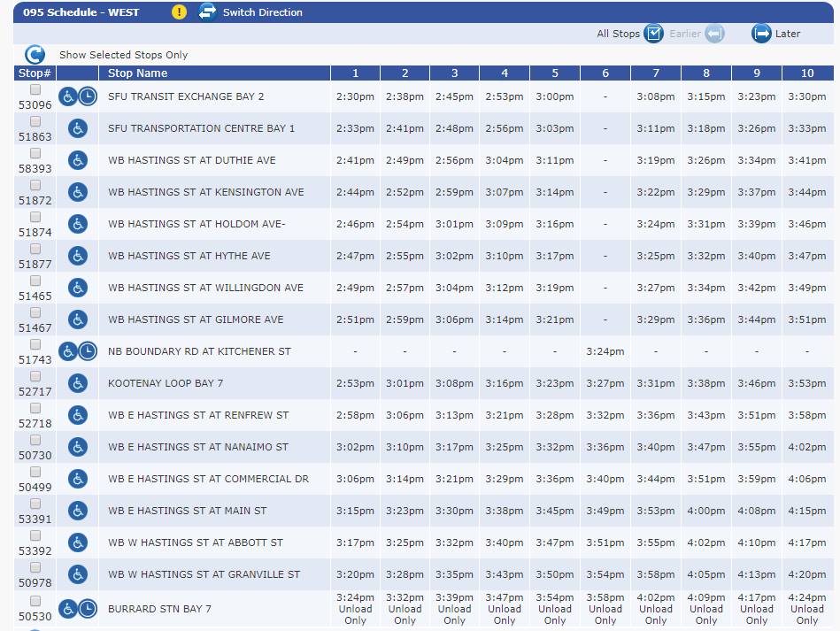This screenshot has height=631, width=840.
Task: Select WB Hastings St at Willingdon Ave stop name
Action: coord(205,288)
